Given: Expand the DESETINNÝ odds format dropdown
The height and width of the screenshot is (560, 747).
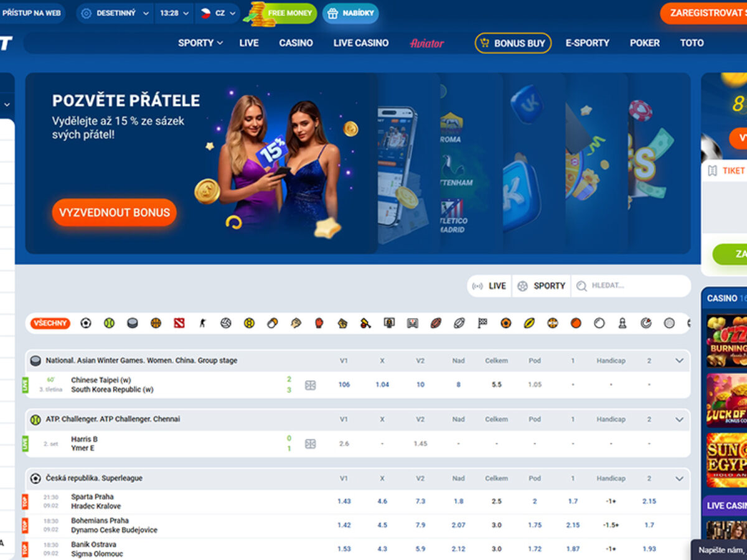Looking at the screenshot, I should point(118,13).
